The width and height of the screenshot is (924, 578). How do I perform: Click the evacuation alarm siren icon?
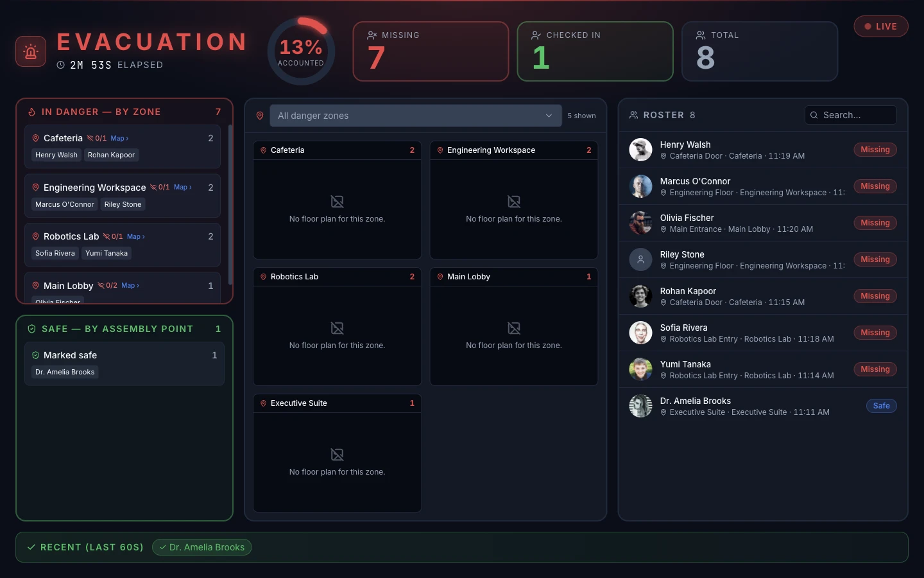tap(31, 51)
